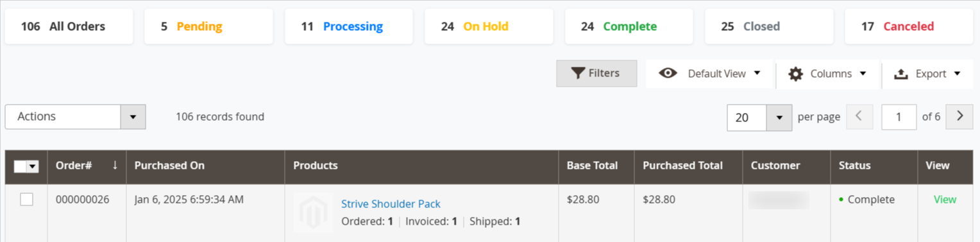Click the View link for order 000000026
The image size is (980, 242).
point(945,200)
